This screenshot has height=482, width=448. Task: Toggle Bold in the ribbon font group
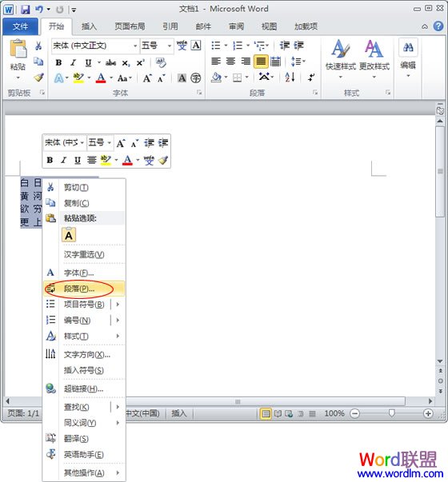click(x=58, y=63)
